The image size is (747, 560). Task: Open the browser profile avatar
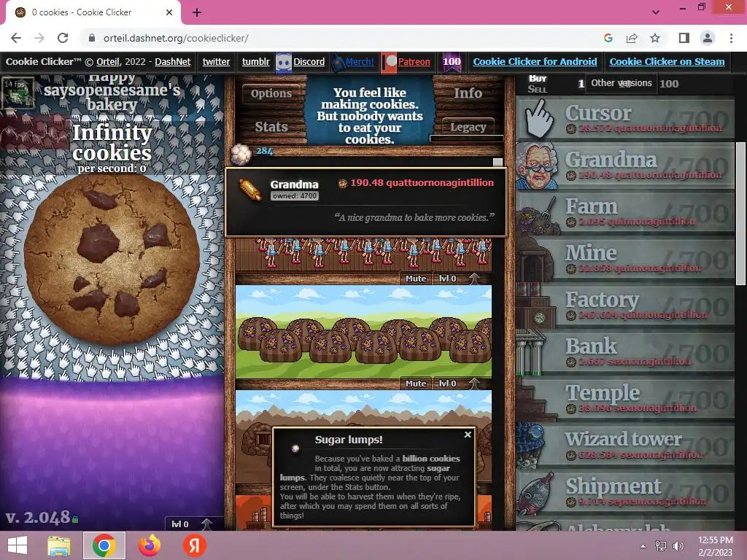click(x=708, y=38)
